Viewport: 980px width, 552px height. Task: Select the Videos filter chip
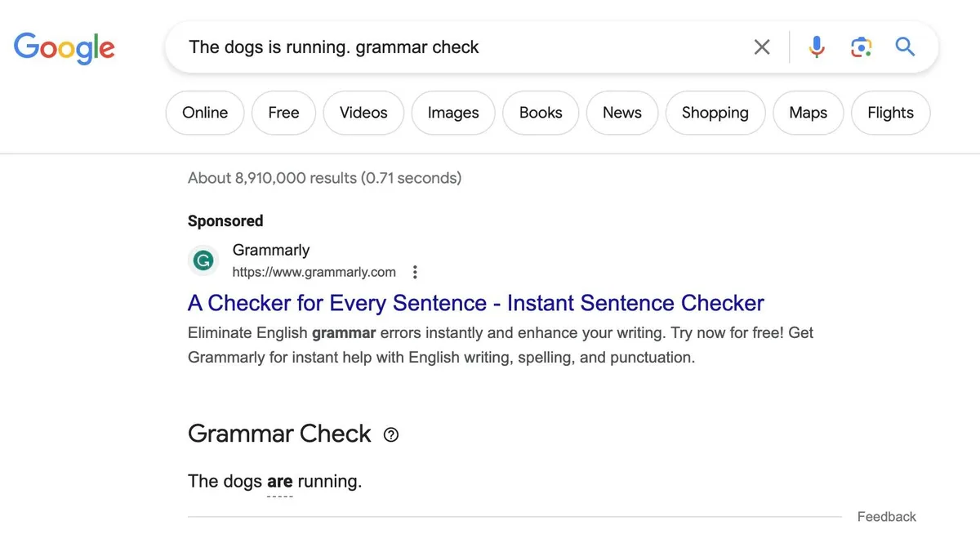click(x=363, y=113)
